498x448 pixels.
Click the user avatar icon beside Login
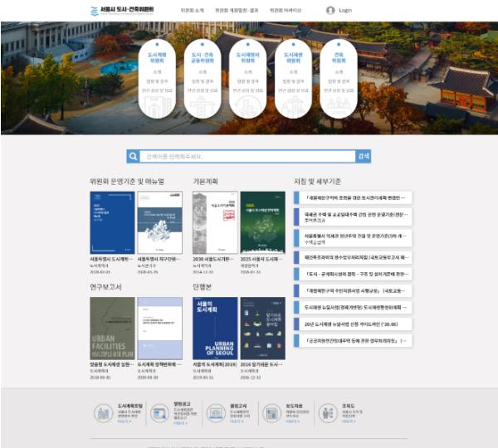(x=330, y=11)
